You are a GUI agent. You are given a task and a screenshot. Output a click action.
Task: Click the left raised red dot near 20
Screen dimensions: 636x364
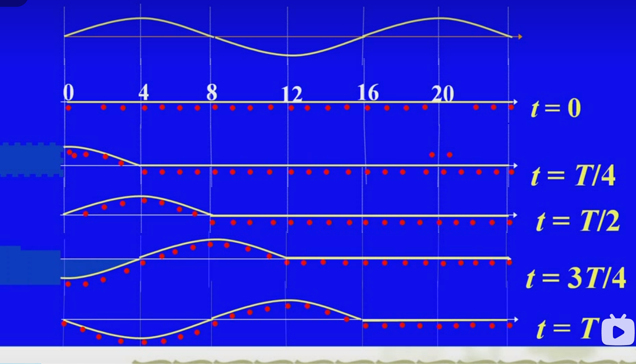point(432,155)
